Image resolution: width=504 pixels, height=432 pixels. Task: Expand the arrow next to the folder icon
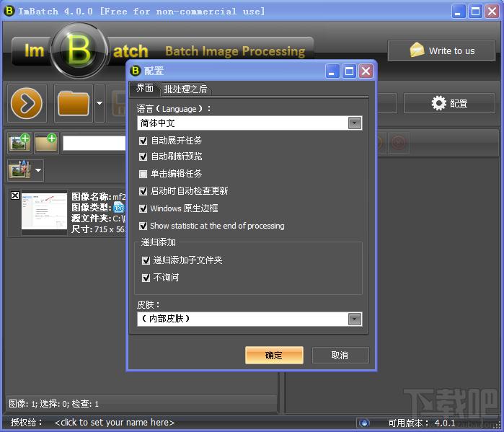(100, 103)
